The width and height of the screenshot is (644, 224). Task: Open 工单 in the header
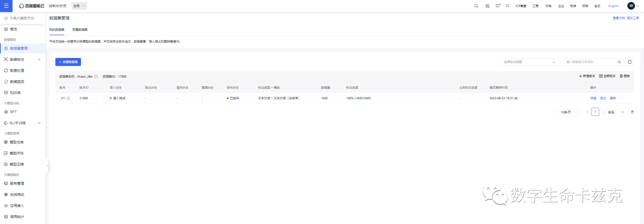535,6
